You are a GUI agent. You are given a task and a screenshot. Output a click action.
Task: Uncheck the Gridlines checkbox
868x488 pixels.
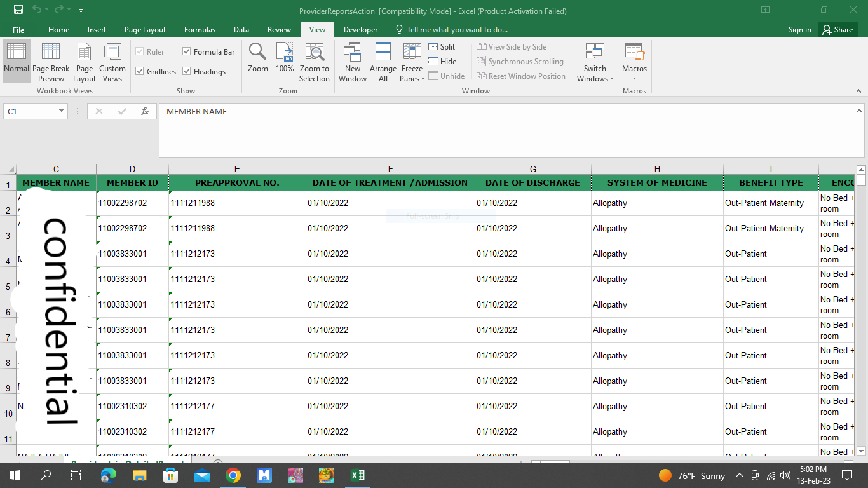point(140,72)
